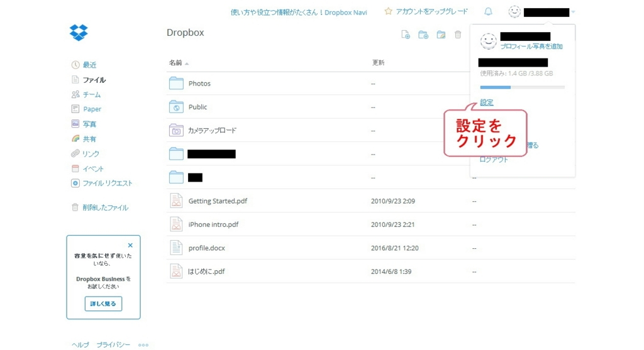644x350 pixels.
Task: Open Getting Started.pdf
Action: pyautogui.click(x=218, y=201)
